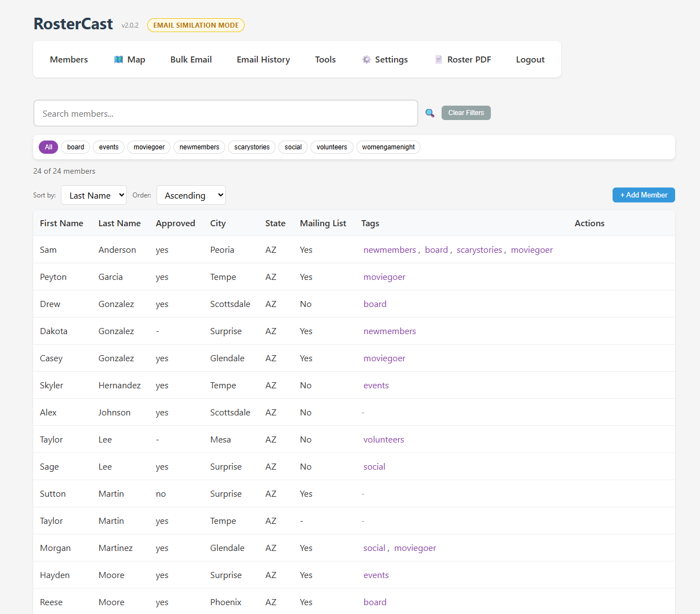Open the Sort by Last Name dropdown
This screenshot has width=700, height=614.
coord(94,195)
